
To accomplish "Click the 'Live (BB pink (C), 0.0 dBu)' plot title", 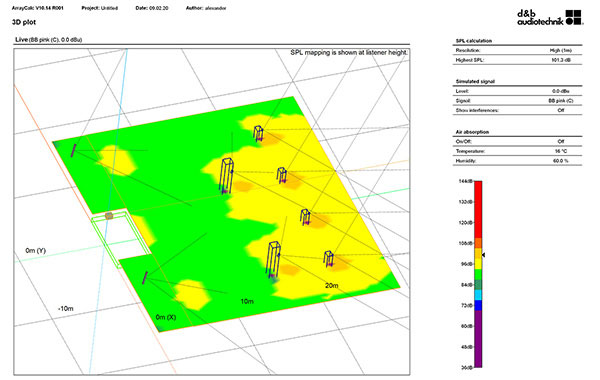I will click(49, 40).
